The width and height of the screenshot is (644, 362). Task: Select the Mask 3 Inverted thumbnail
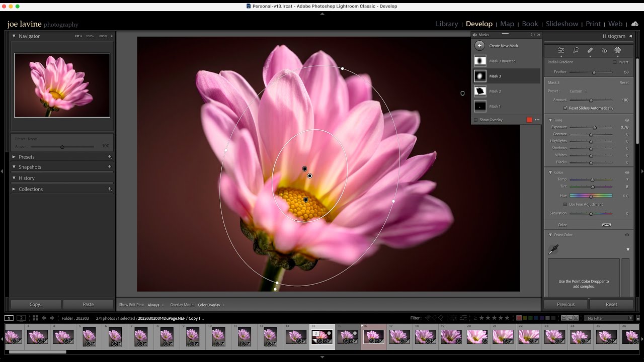point(480,61)
